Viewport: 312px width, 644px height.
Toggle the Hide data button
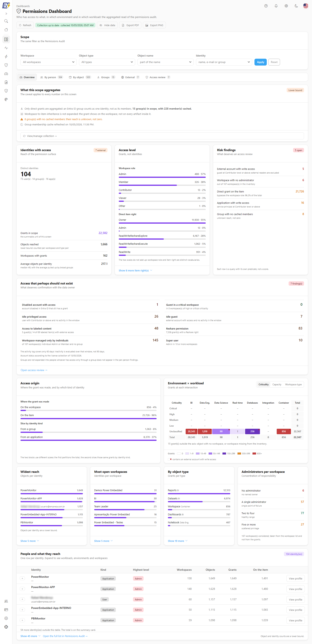107,25
